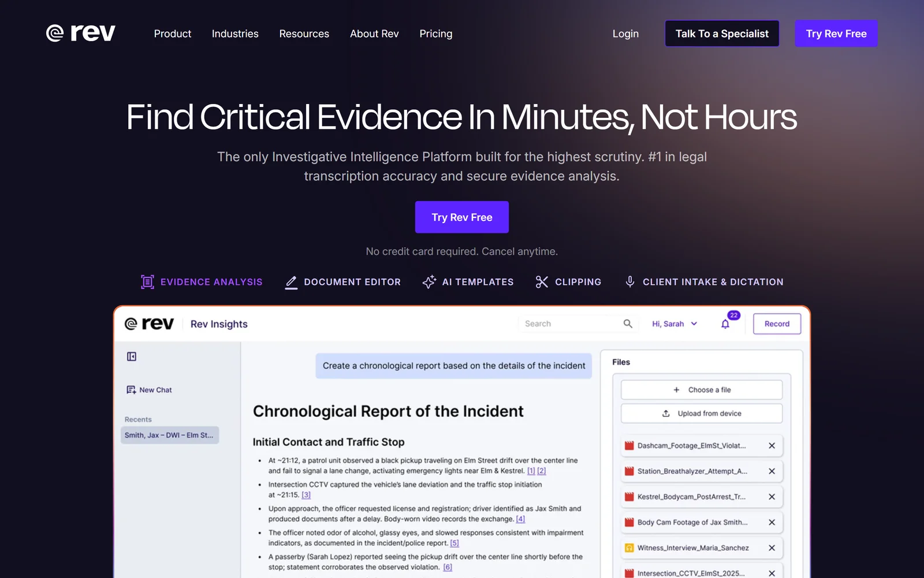The height and width of the screenshot is (578, 924).
Task: Click the Evidence Analysis scan icon
Action: [x=147, y=282]
